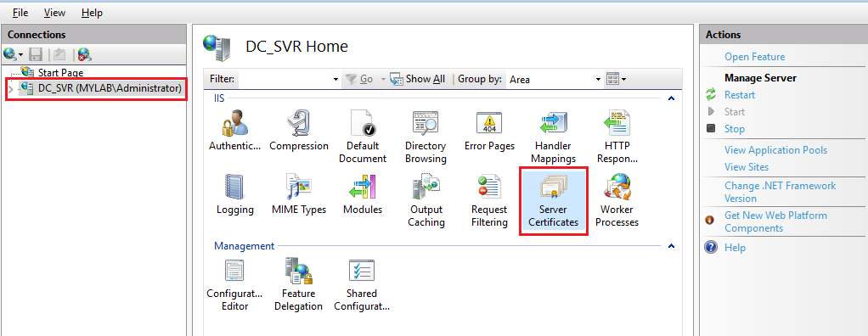Open the view mode dropdown button
Viewport: 868px width, 336px height.
pos(617,79)
